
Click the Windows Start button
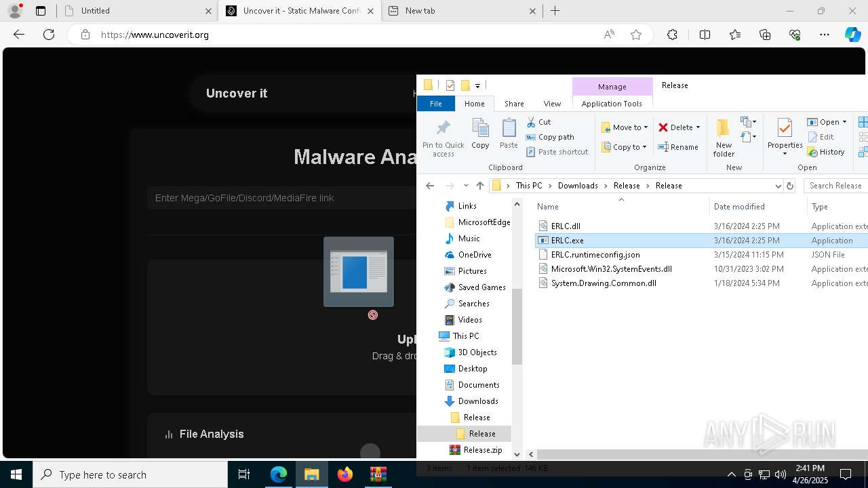(x=16, y=474)
